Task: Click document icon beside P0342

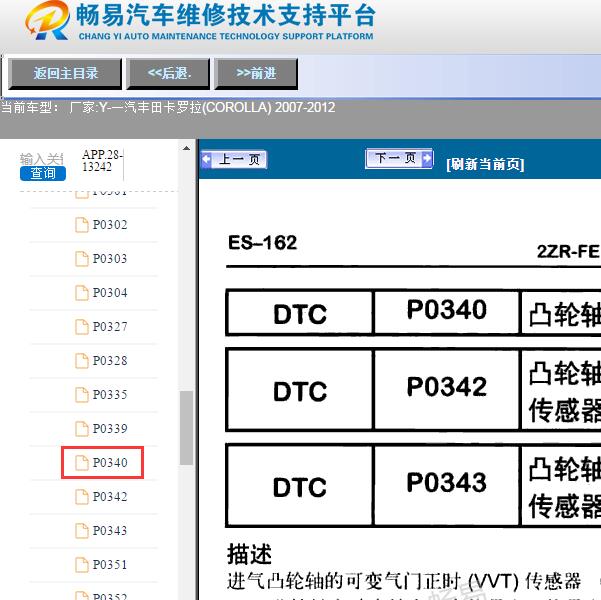Action: coord(82,497)
